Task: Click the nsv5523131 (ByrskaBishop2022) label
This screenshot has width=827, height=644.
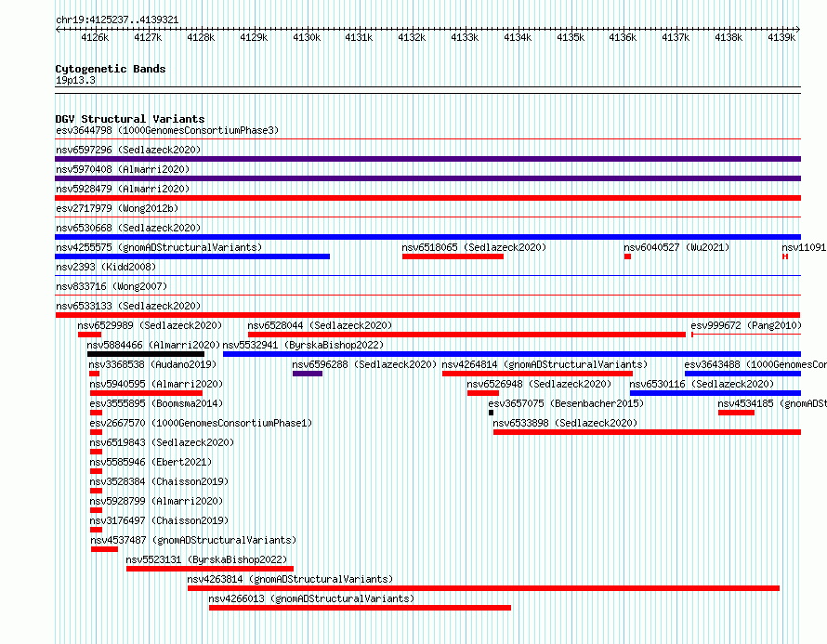Action: [206, 559]
